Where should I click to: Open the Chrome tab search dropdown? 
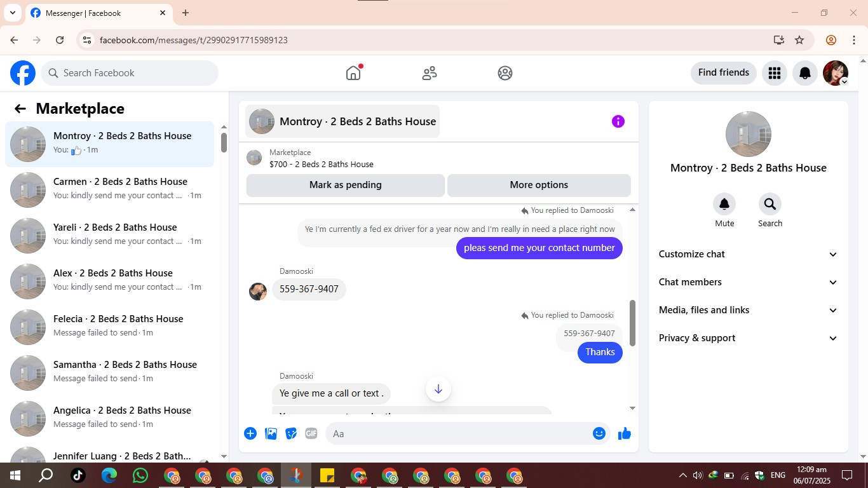click(13, 13)
